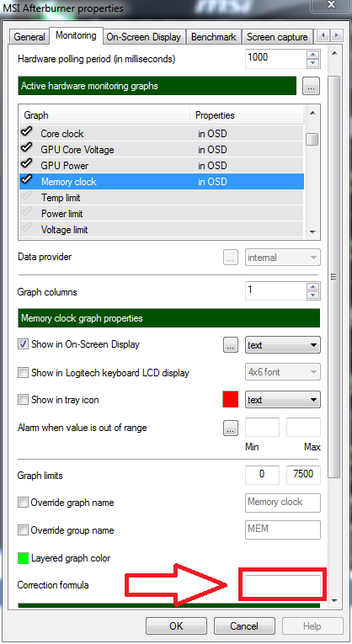The image size is (352, 644).
Task: Increase the hardware polling period value
Action: point(313,54)
